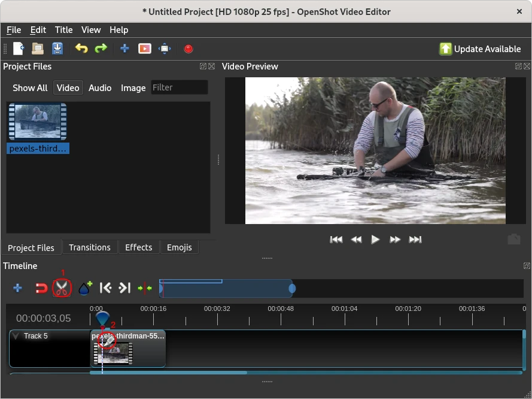The image size is (532, 399).
Task: Toggle the razor tool scissors
Action: [x=62, y=288]
